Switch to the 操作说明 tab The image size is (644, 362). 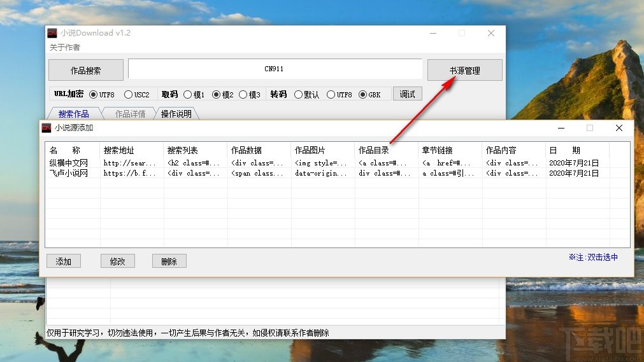pyautogui.click(x=176, y=114)
